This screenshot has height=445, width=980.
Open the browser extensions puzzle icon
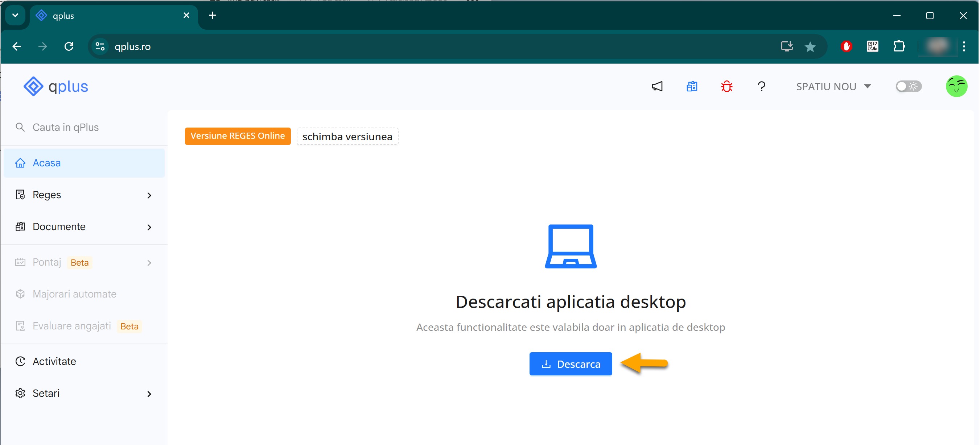pos(899,46)
